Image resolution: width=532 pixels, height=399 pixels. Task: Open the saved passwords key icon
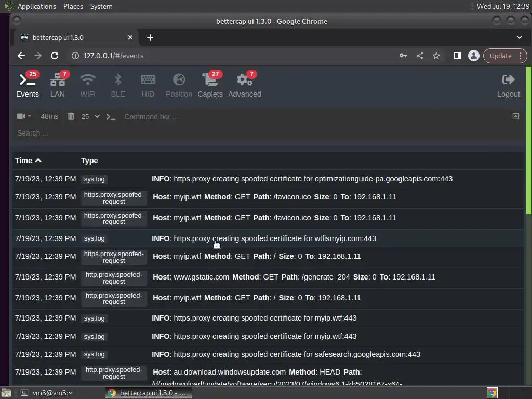click(x=403, y=56)
